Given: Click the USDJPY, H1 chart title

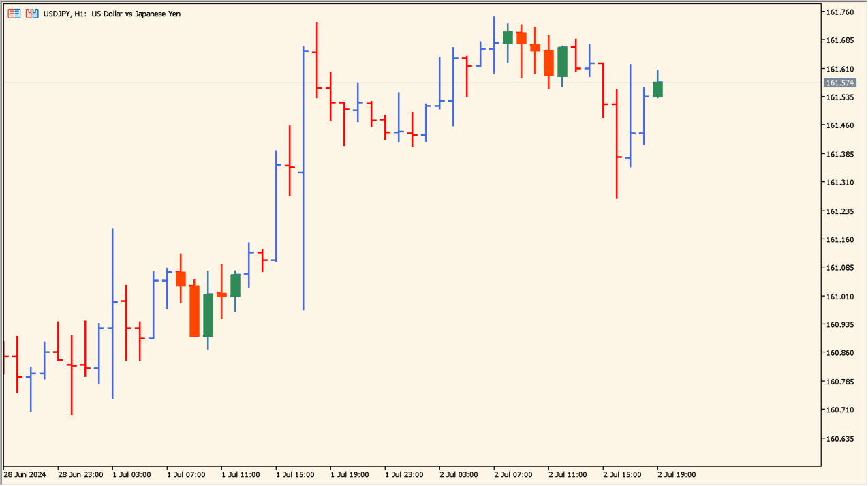Looking at the screenshot, I should 112,14.
